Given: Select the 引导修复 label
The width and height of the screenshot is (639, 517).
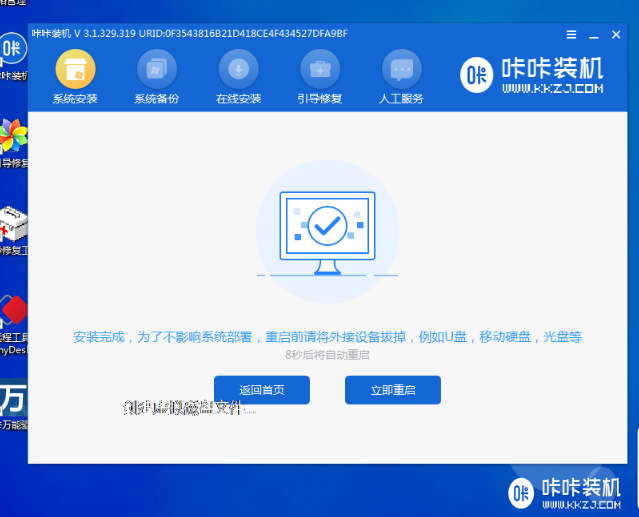Looking at the screenshot, I should coord(320,99).
